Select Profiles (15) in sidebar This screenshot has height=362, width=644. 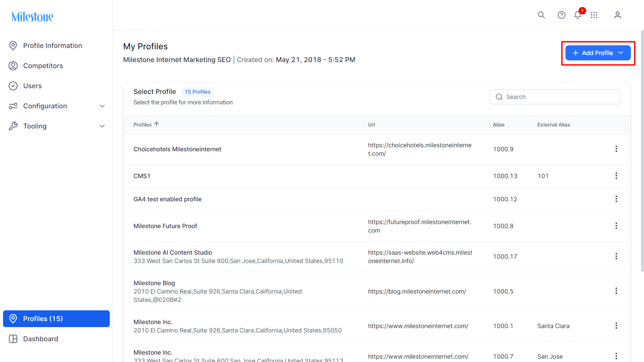pos(56,319)
